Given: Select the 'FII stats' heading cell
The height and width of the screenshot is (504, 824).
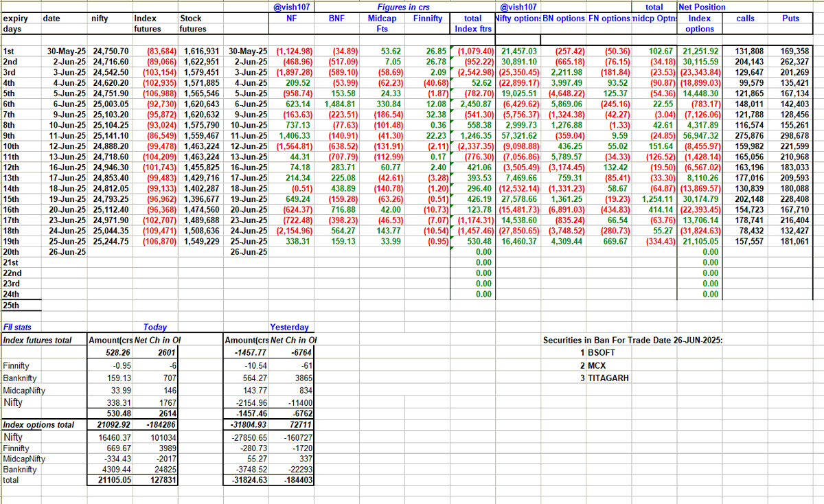Looking at the screenshot, I should point(18,328).
